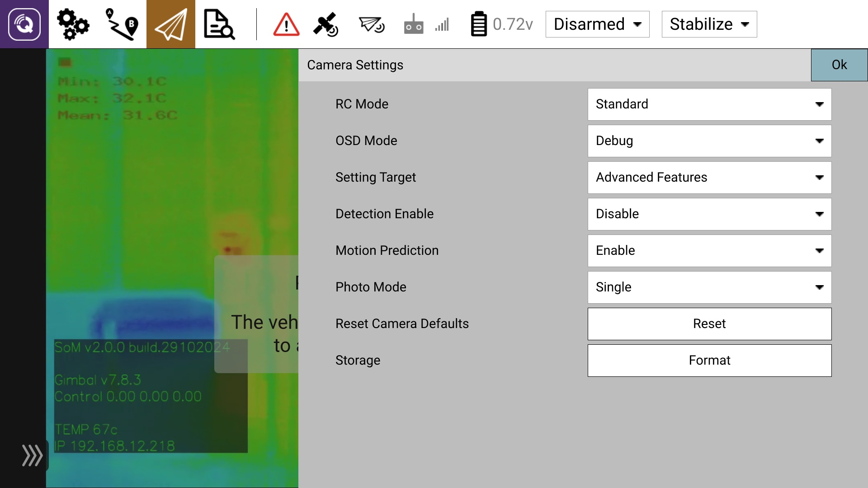The height and width of the screenshot is (488, 868).
Task: Switch to Fly view paper plane
Action: tap(170, 24)
